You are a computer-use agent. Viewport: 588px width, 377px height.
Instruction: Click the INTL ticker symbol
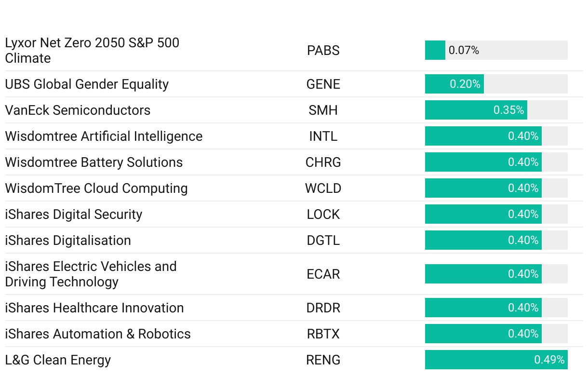pos(323,136)
